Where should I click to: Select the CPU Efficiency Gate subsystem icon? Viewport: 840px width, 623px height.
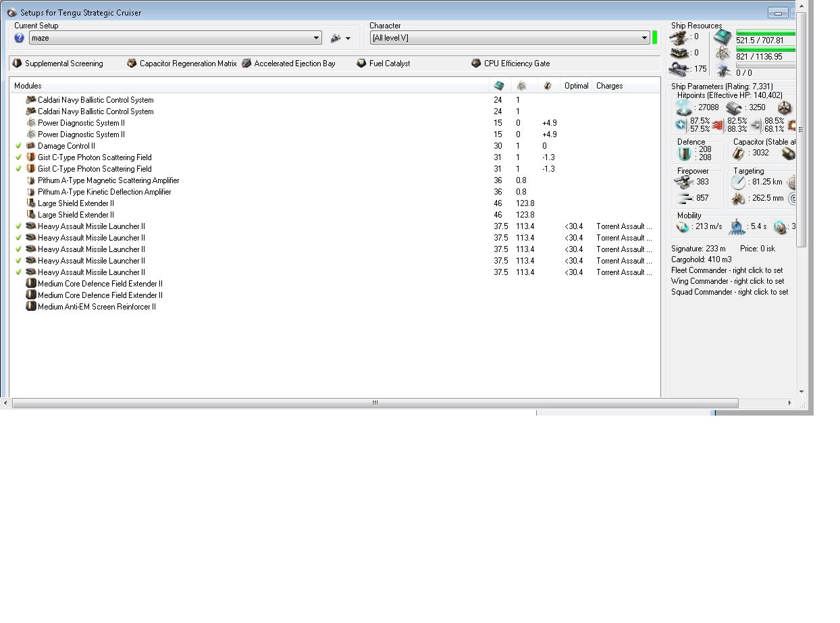477,64
